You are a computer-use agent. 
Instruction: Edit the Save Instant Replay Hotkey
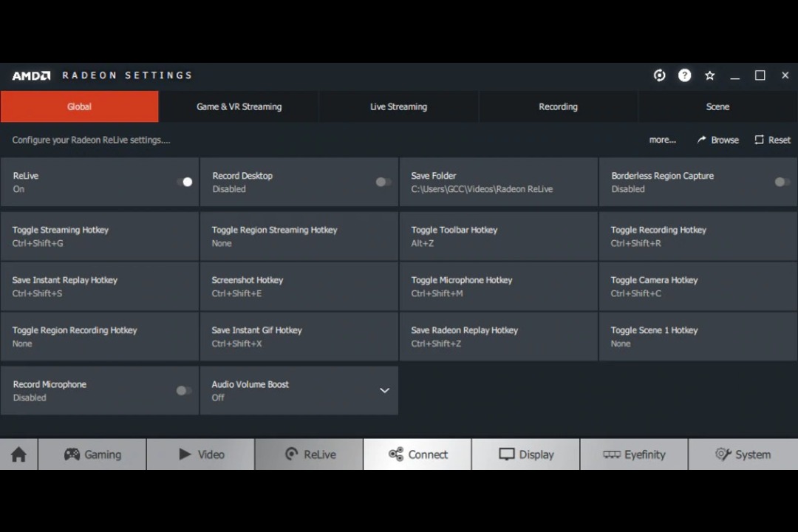[x=100, y=286]
